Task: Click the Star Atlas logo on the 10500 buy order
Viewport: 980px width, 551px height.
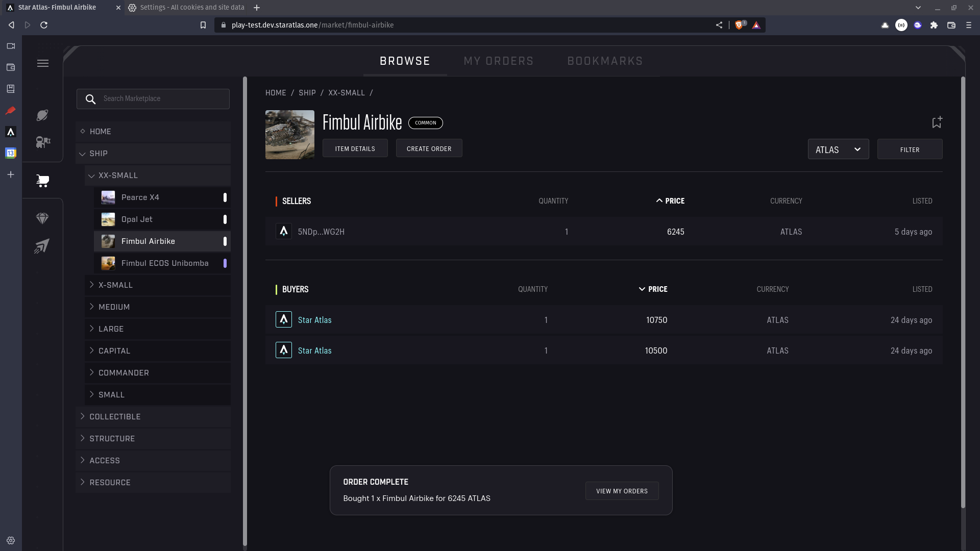Action: [x=284, y=350]
